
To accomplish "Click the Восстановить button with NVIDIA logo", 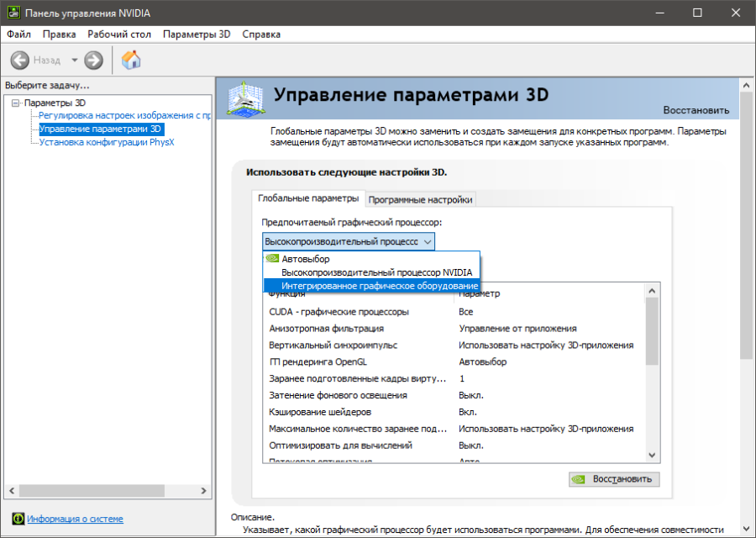I will [614, 479].
